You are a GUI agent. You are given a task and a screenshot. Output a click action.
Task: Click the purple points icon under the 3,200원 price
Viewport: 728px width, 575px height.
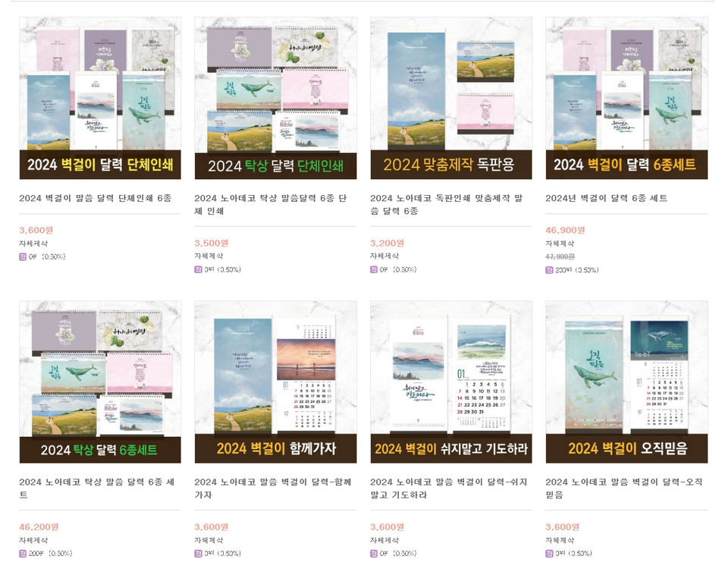(x=374, y=269)
